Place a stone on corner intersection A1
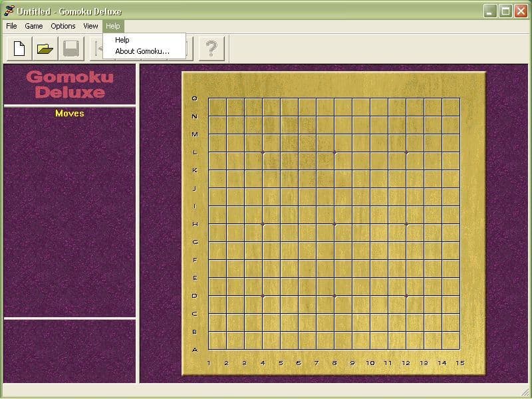The height and width of the screenshot is (399, 532). [209, 350]
